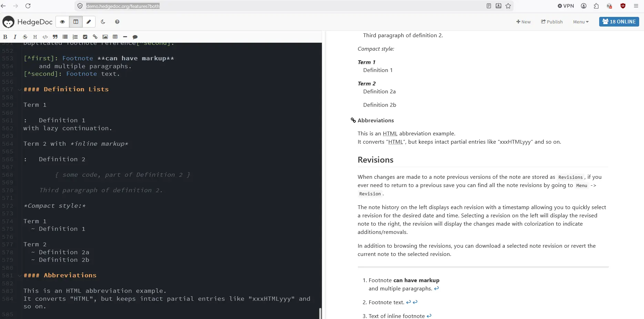The image size is (644, 319).
Task: Insert a checkbox task list item
Action: [x=85, y=37]
